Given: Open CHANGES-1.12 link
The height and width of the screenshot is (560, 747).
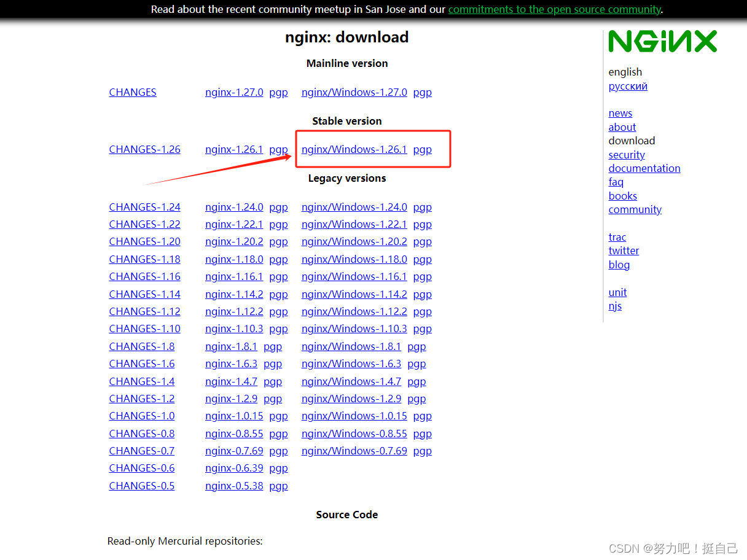Looking at the screenshot, I should click(x=145, y=311).
